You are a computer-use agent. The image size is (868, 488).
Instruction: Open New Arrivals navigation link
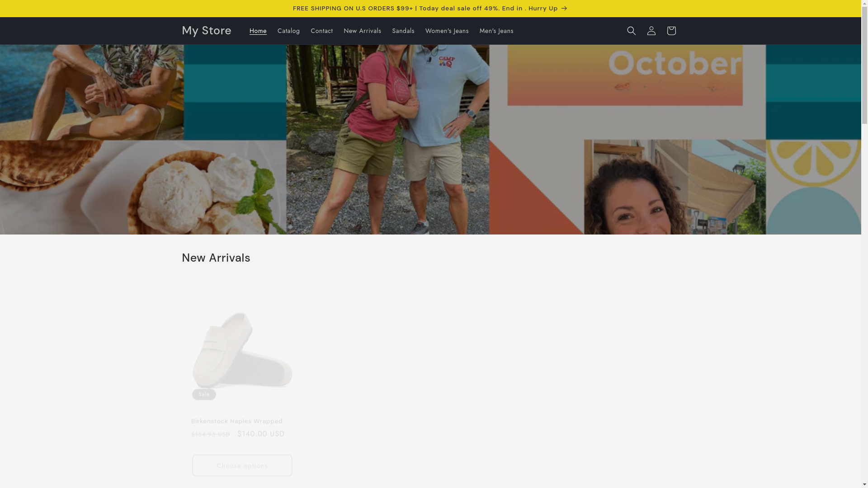pos(362,31)
